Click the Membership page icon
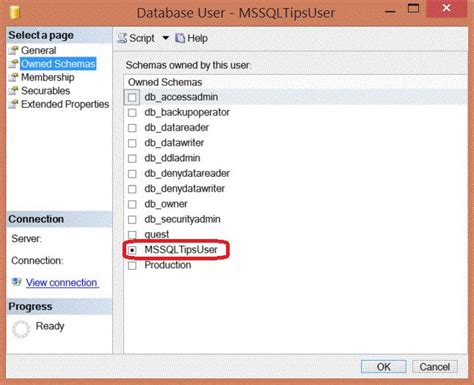The height and width of the screenshot is (385, 474). pos(14,77)
